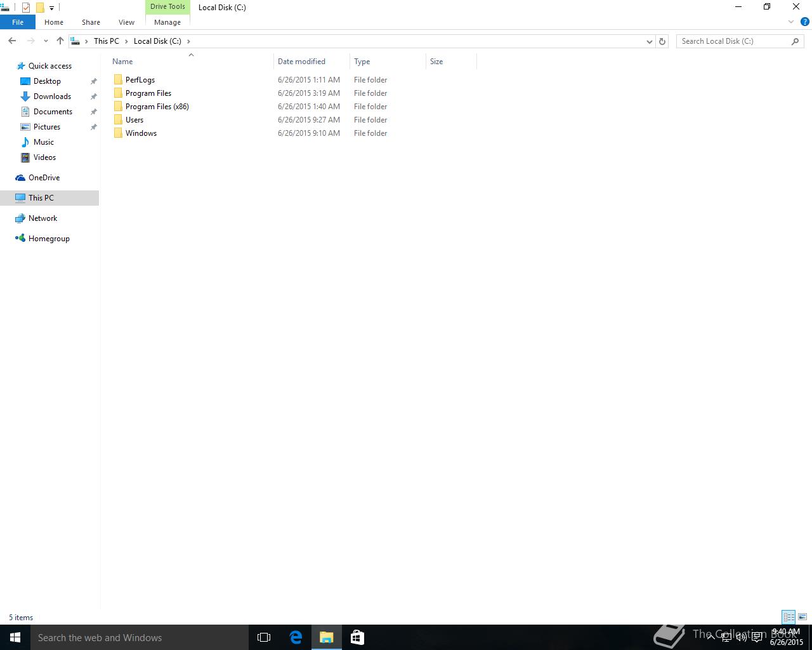The width and height of the screenshot is (812, 650).
Task: Click the Drive Tools contextual tab
Action: point(167,7)
